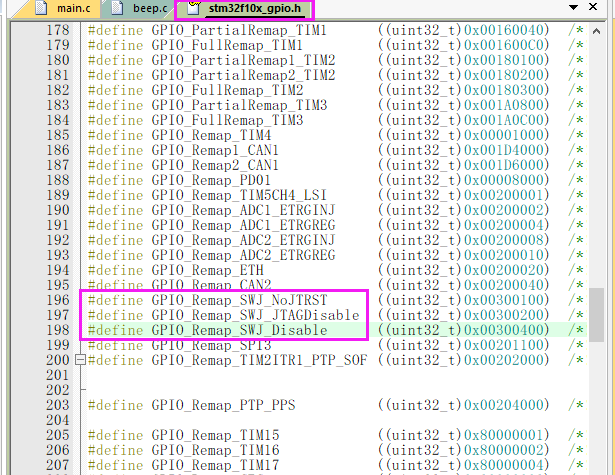
Task: Click GPIO_Remap_TIM5CH4_LSI macro name
Action: (x=239, y=195)
